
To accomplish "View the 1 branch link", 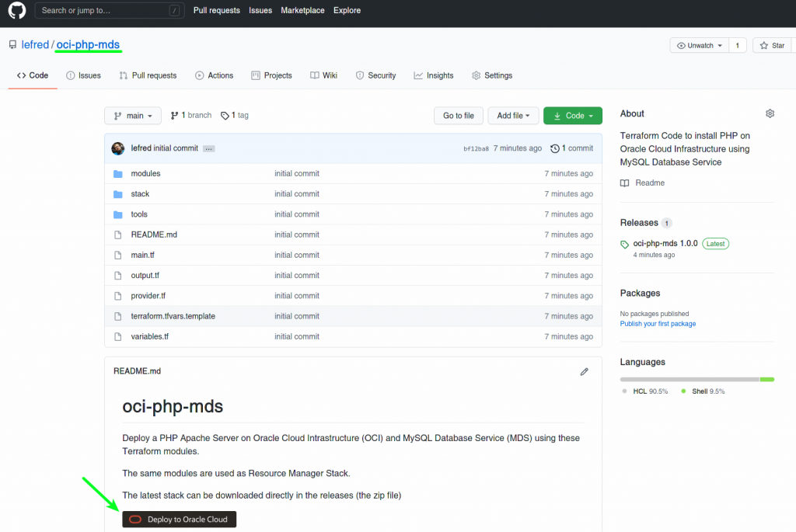I will click(x=191, y=116).
